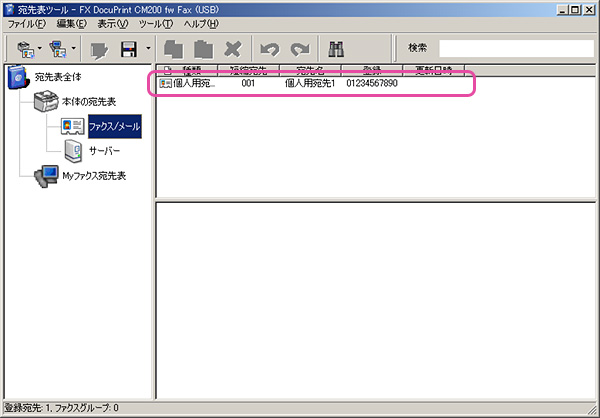The height and width of the screenshot is (418, 600).
Task: Click the paste toolbar icon
Action: [x=205, y=48]
